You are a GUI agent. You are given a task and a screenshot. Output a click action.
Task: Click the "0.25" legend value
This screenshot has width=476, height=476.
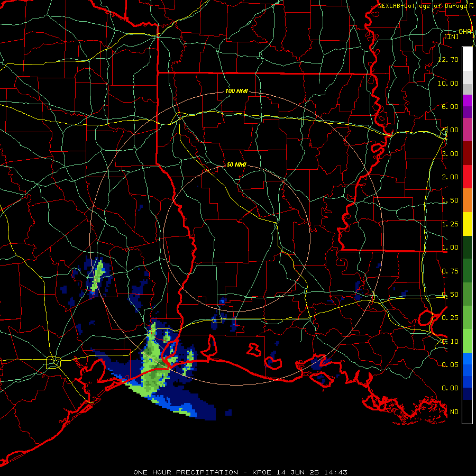(x=450, y=318)
